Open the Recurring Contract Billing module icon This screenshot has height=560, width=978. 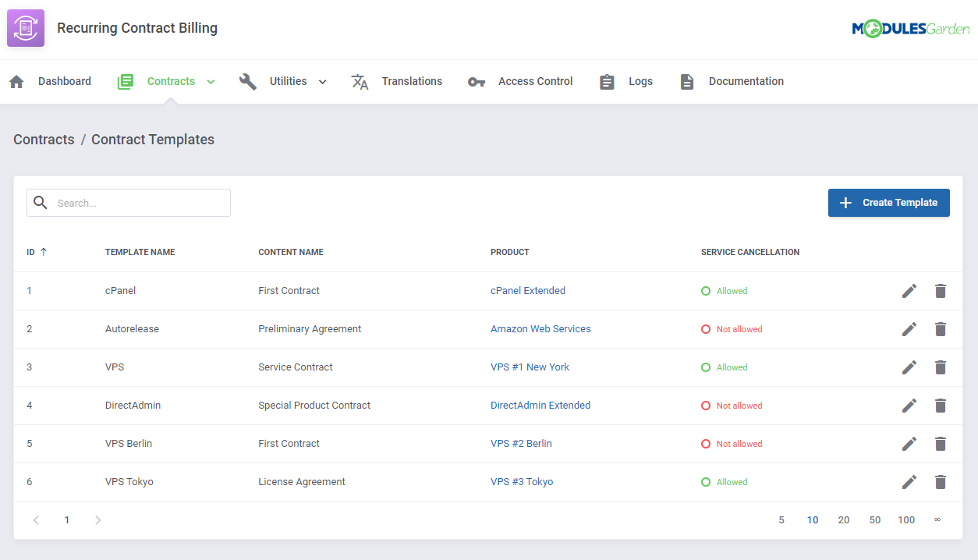[26, 27]
